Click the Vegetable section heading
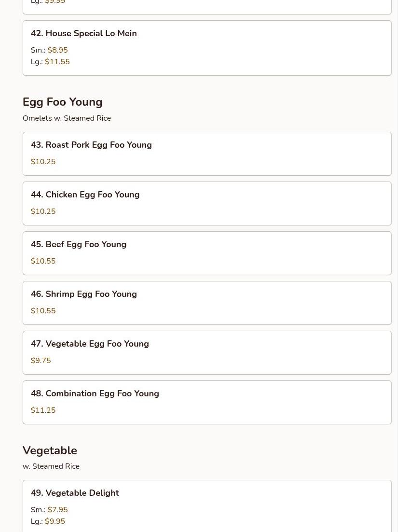 point(50,450)
